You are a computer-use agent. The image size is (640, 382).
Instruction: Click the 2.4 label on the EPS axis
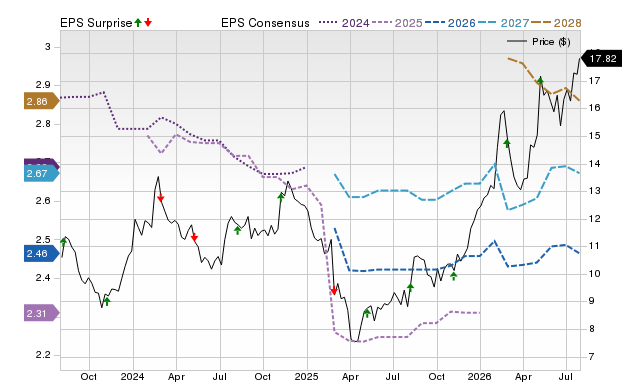43,278
